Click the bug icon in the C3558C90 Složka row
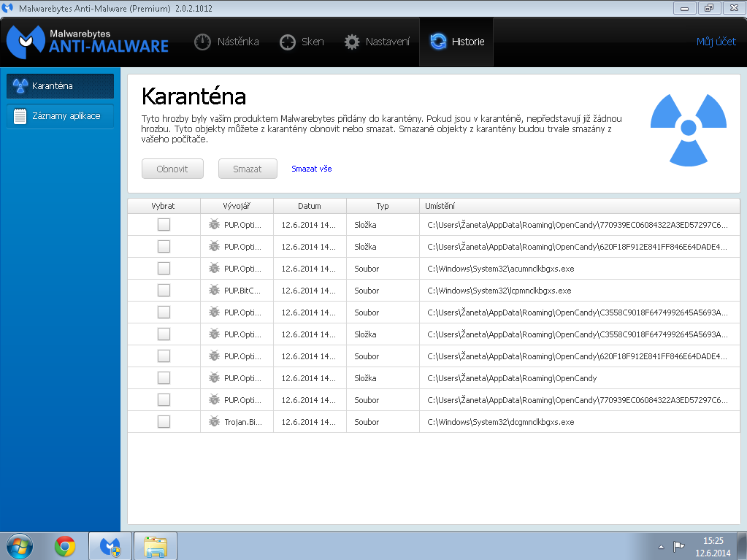This screenshot has width=747, height=560. [x=215, y=334]
